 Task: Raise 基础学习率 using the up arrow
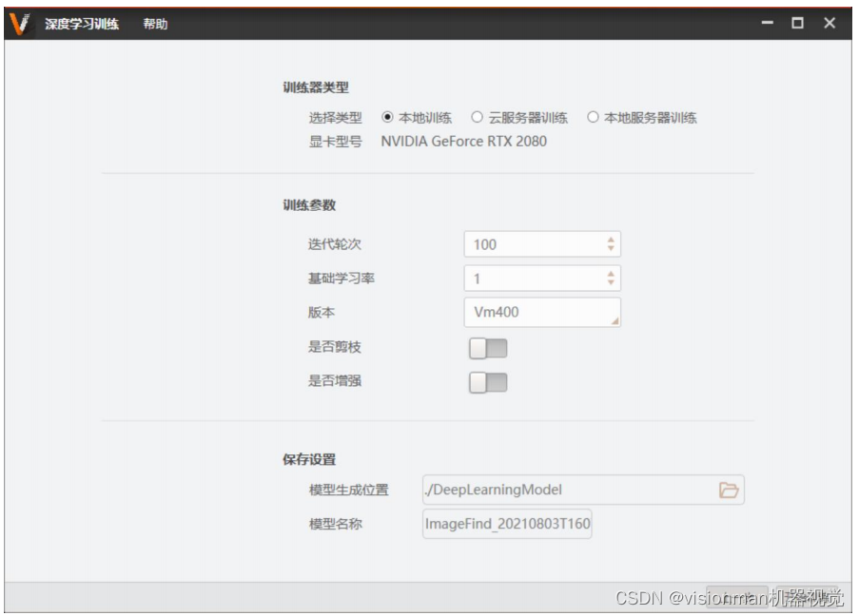611,273
